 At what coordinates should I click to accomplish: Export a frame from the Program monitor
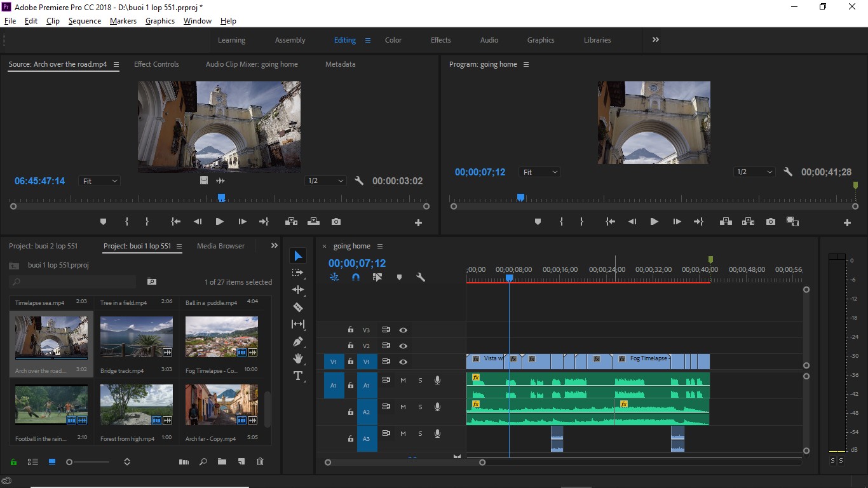(x=771, y=222)
